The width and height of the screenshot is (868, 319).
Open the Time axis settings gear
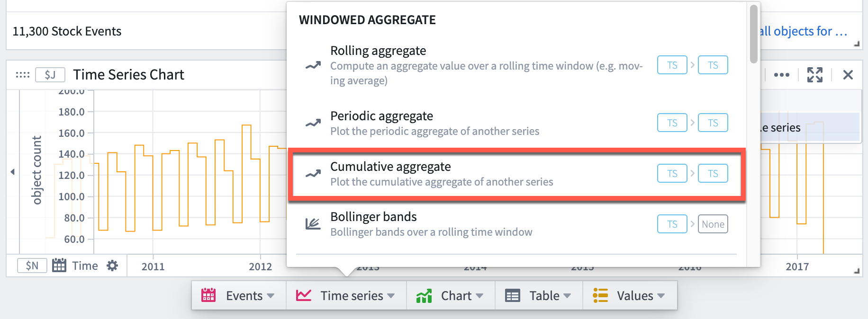[112, 266]
